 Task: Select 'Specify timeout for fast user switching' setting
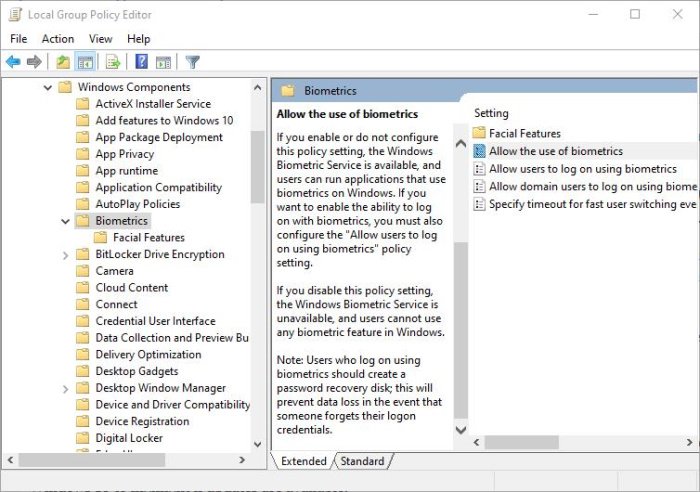click(592, 204)
